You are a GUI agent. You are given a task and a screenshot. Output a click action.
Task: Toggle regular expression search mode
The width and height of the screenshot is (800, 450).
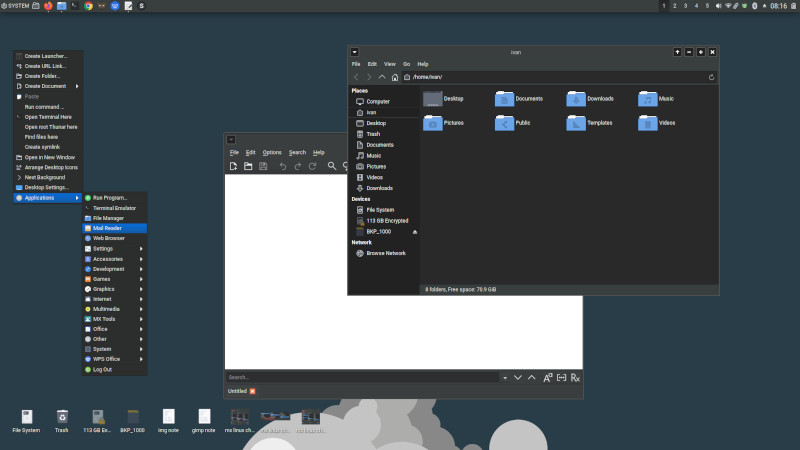575,378
